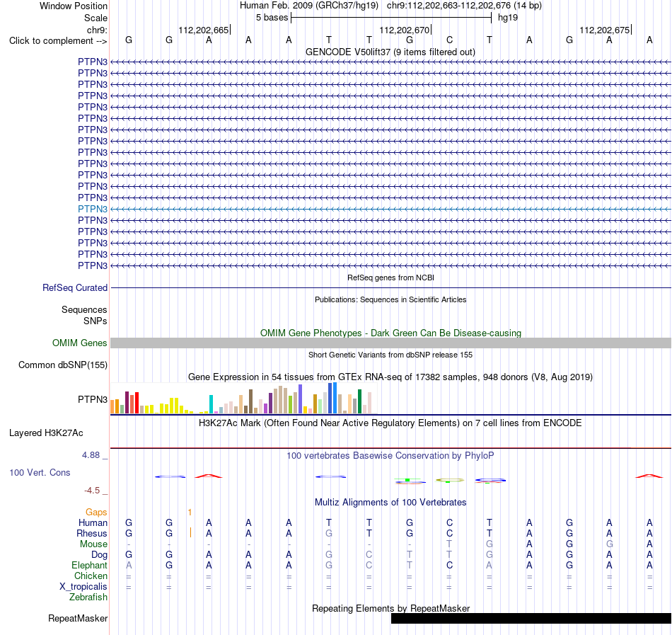672x635 pixels.
Task: Click the tall purple bar in GTEx chart
Action: (x=301, y=399)
